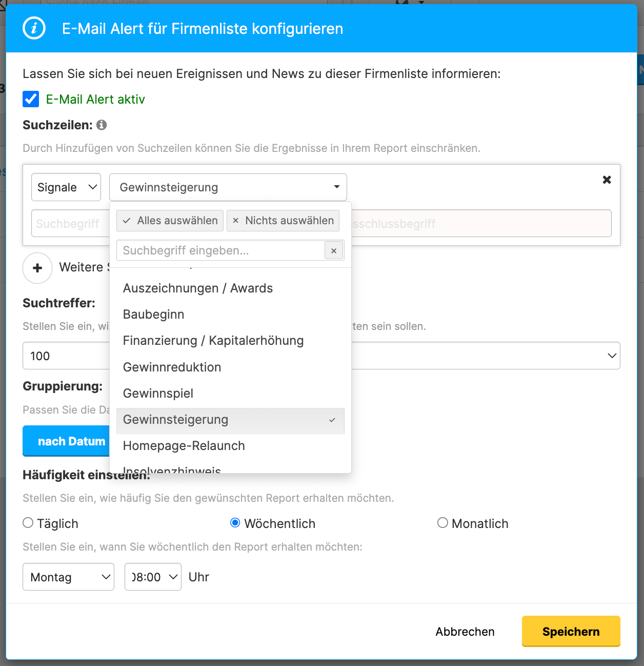This screenshot has width=644, height=666.
Task: Click the checkmark icon in Alles auswählen
Action: click(x=126, y=220)
